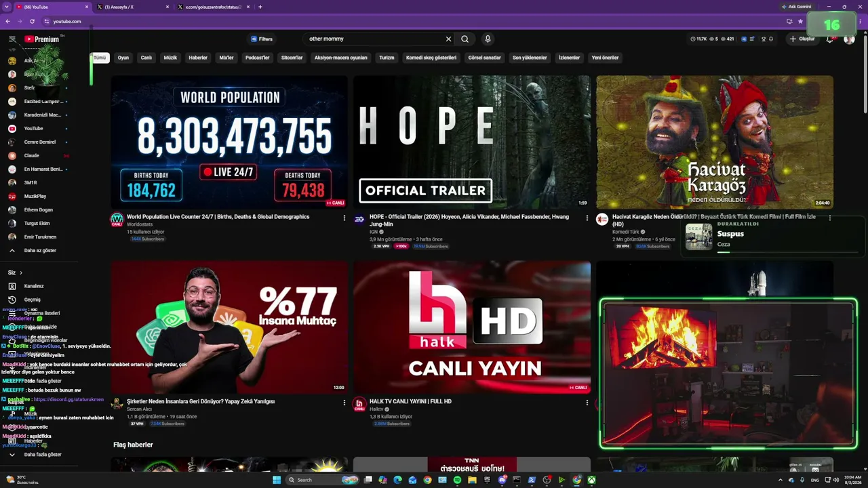Open Worldostats channel avatar
Viewport: 868px width, 488px height.
click(117, 220)
